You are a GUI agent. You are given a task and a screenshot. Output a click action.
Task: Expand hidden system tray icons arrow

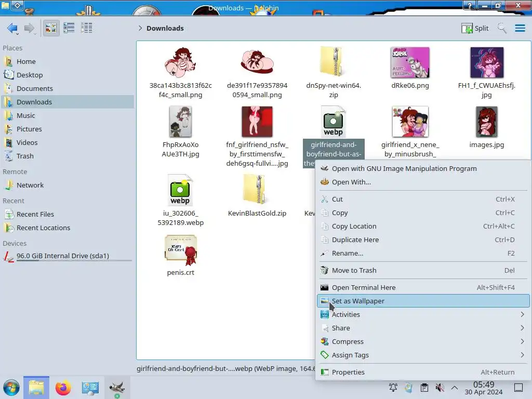(x=455, y=388)
